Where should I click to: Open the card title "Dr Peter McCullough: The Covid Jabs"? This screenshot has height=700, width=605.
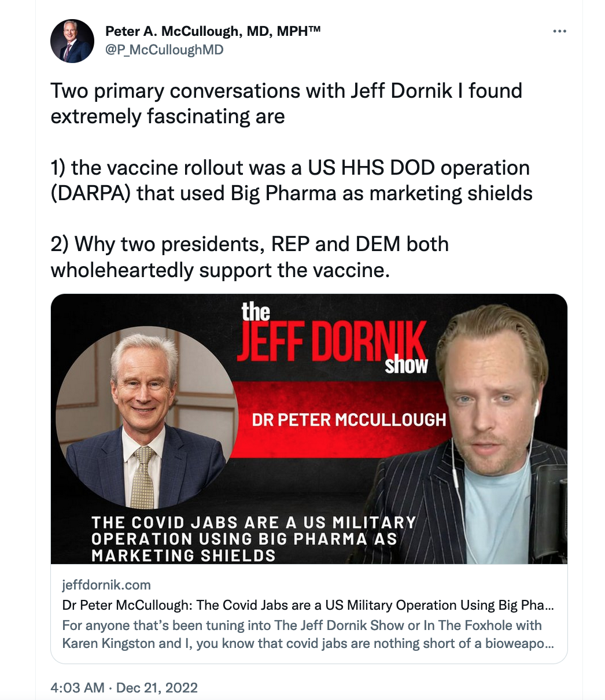click(308, 605)
